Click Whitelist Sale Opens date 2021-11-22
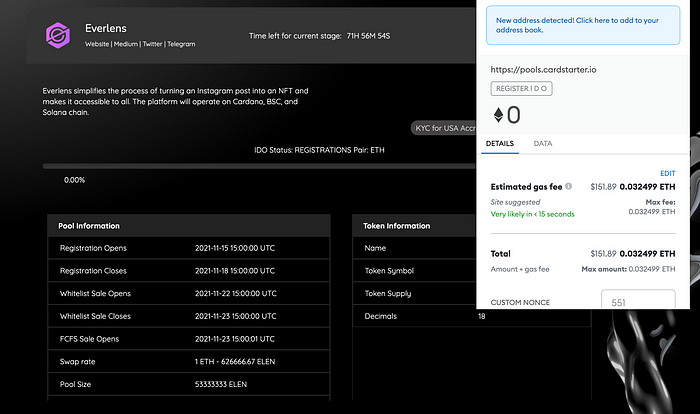The image size is (700, 414). (x=236, y=293)
